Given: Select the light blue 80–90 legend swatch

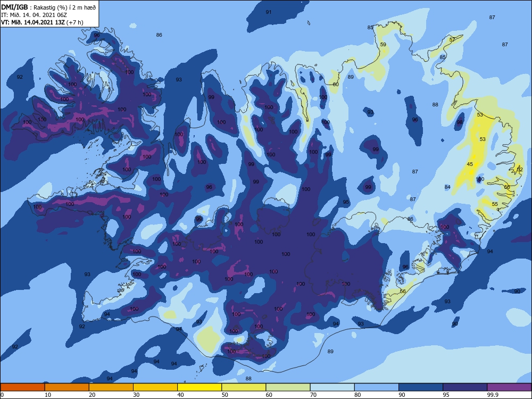Looking at the screenshot, I should (377, 387).
